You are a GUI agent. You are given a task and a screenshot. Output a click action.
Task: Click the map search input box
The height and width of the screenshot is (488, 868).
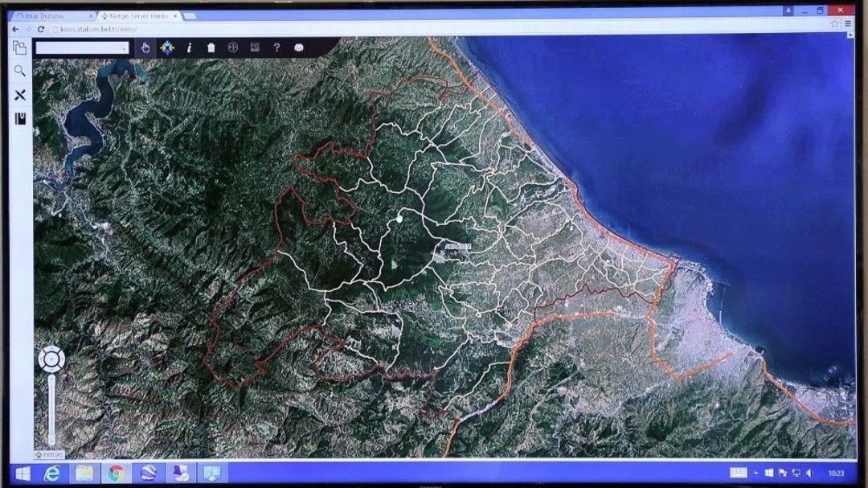(x=79, y=48)
